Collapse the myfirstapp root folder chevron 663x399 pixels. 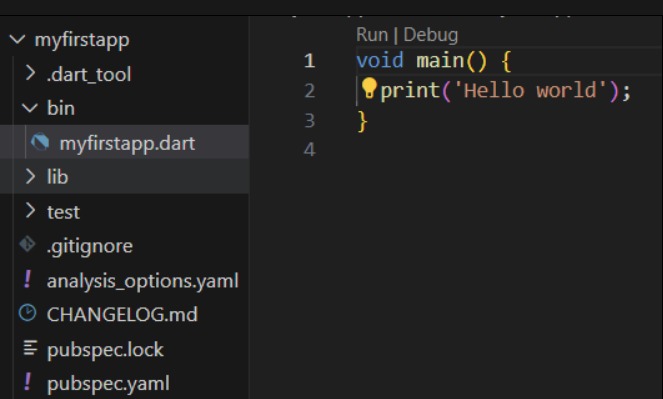(x=17, y=40)
